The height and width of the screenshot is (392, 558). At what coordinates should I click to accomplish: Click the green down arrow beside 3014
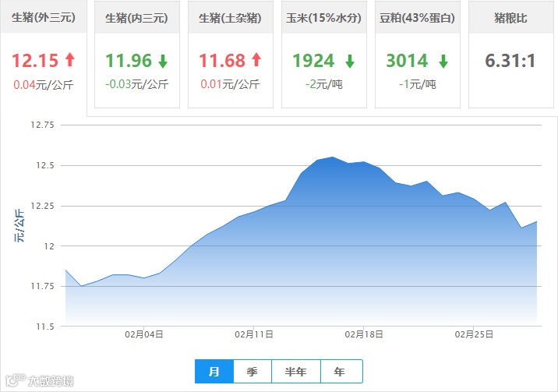[443, 62]
